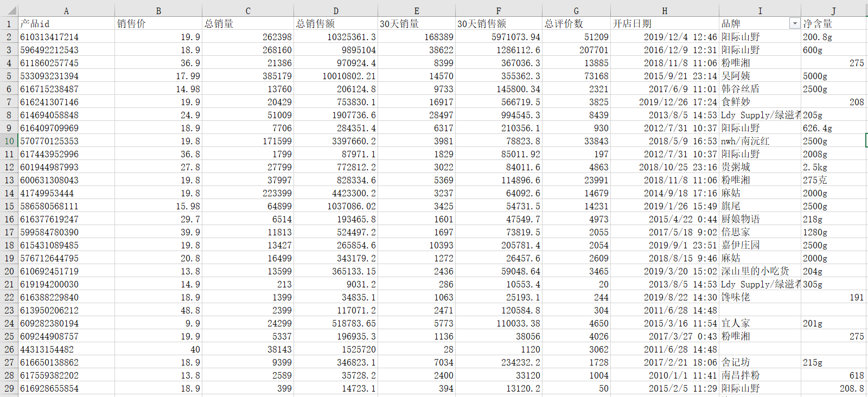Viewport: 868px width, 397px height.
Task: Select row 10 header
Action: tap(9, 141)
